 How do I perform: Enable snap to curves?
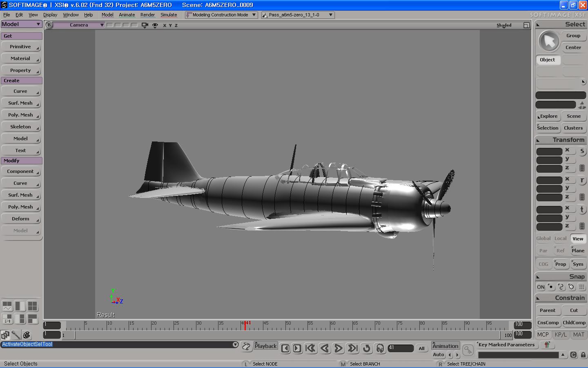(561, 287)
